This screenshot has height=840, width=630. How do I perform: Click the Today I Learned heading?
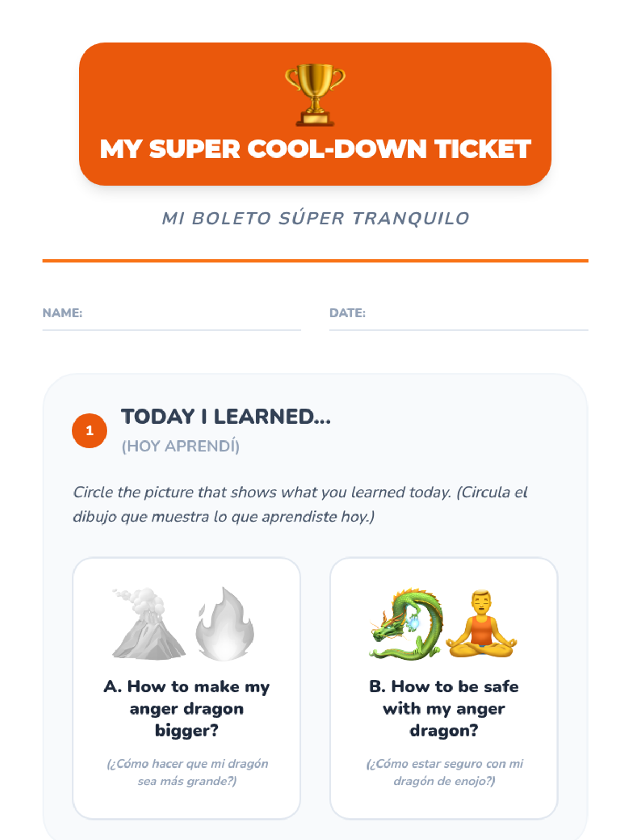tap(226, 417)
